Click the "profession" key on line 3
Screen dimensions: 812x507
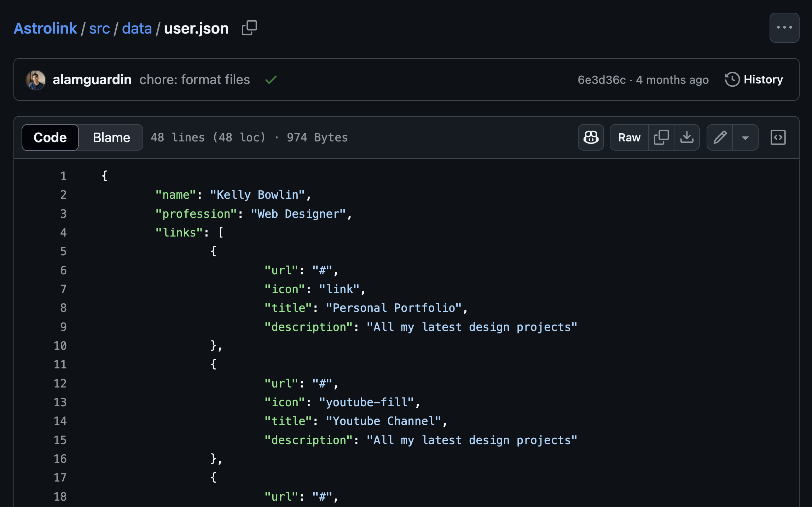[196, 214]
